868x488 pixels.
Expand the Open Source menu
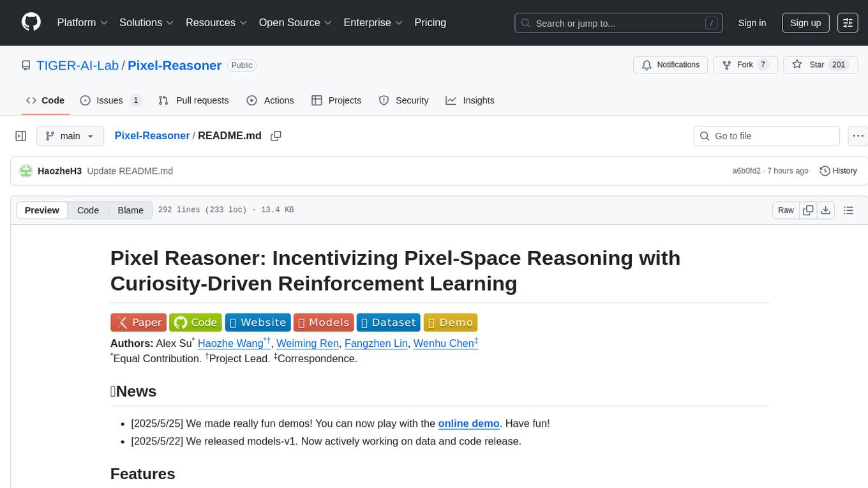296,22
